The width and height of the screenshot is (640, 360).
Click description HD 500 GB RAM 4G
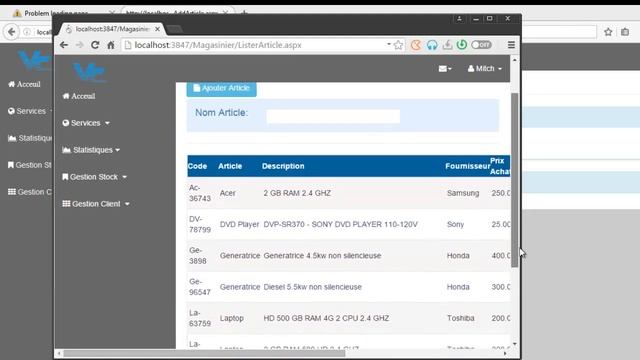[326, 318]
